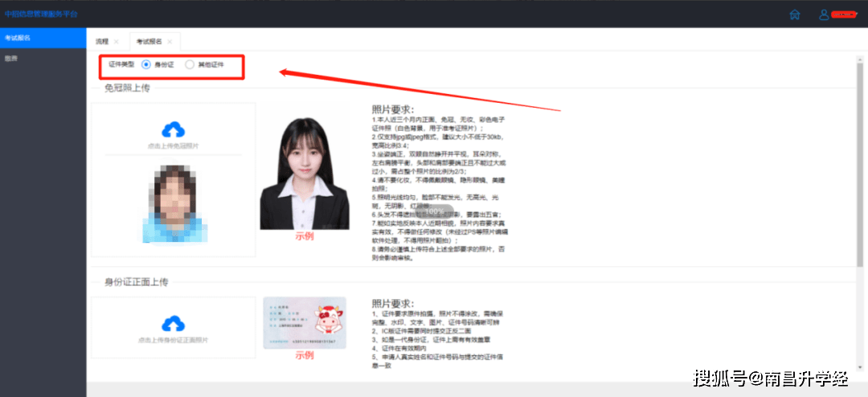868x397 pixels.
Task: Click 点击上传身份证正面照片 upload text
Action: click(174, 340)
